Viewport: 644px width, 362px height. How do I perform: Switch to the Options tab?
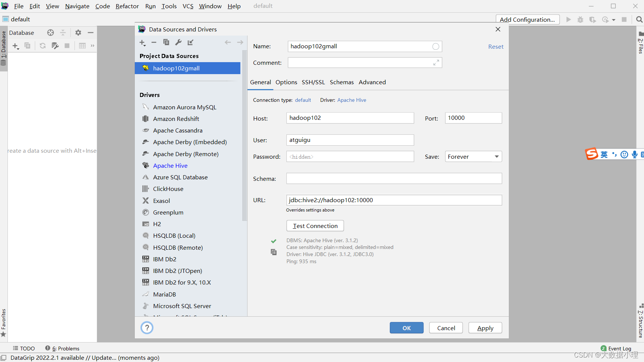click(x=286, y=82)
